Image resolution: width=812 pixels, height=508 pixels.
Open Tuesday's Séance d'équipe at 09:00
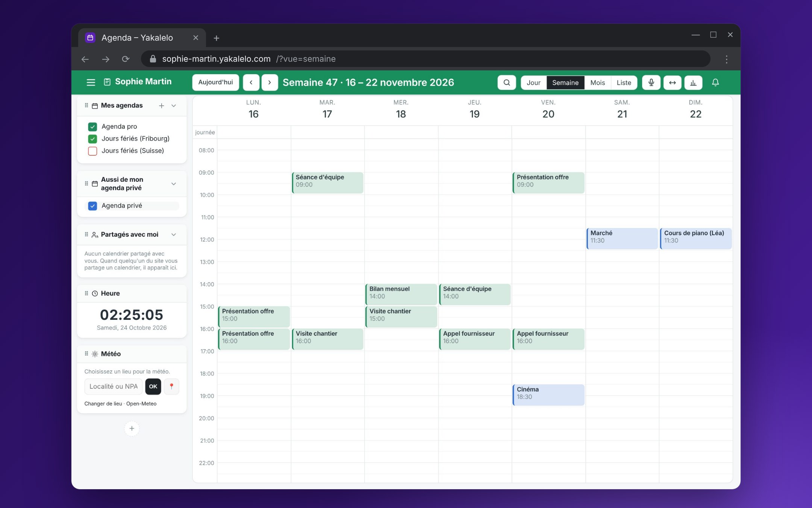[327, 183]
